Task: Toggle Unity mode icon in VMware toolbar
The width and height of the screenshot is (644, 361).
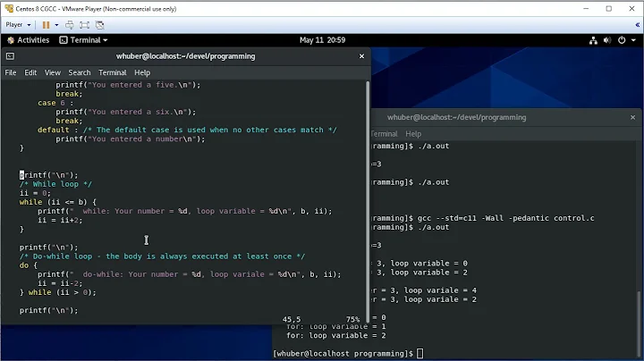Action: point(99,25)
